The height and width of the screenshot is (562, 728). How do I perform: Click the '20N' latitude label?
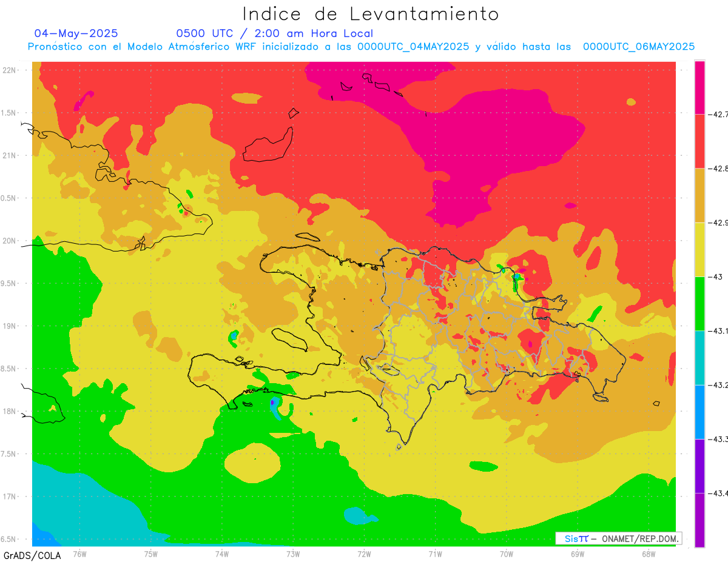[x=10, y=241]
